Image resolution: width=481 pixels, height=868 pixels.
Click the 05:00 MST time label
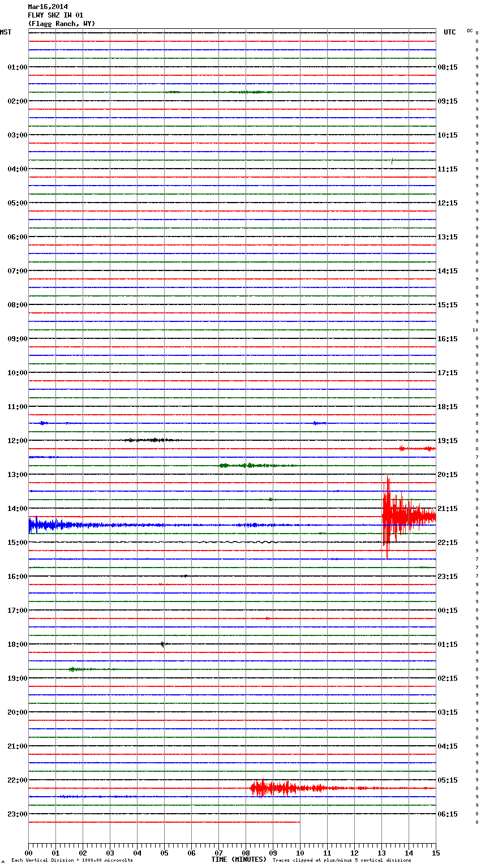(18, 203)
